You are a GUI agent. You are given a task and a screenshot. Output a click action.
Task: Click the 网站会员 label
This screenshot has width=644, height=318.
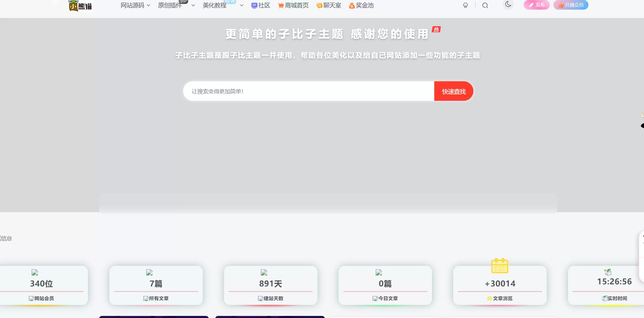44,298
